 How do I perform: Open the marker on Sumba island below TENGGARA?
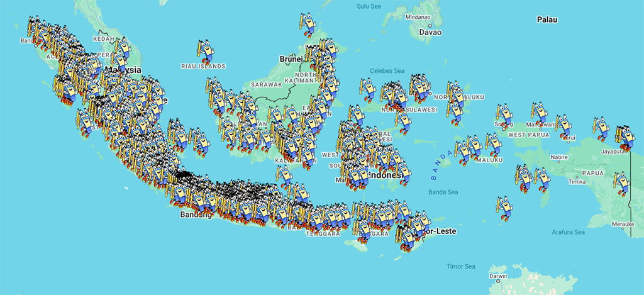[x=364, y=231]
